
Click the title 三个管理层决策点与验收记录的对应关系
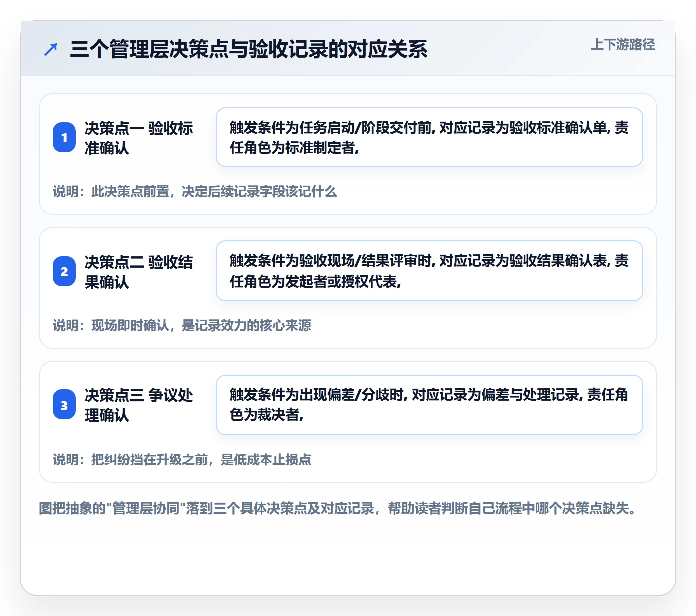pyautogui.click(x=249, y=49)
